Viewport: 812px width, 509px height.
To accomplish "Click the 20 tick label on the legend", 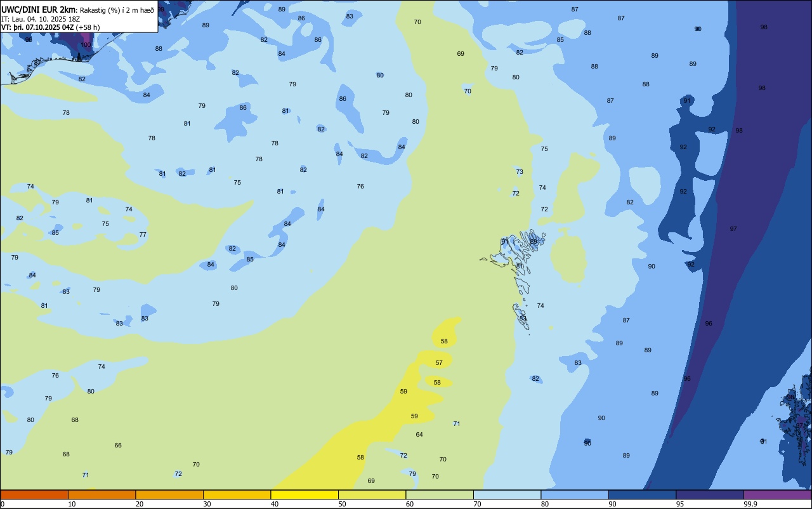I will click(x=140, y=504).
